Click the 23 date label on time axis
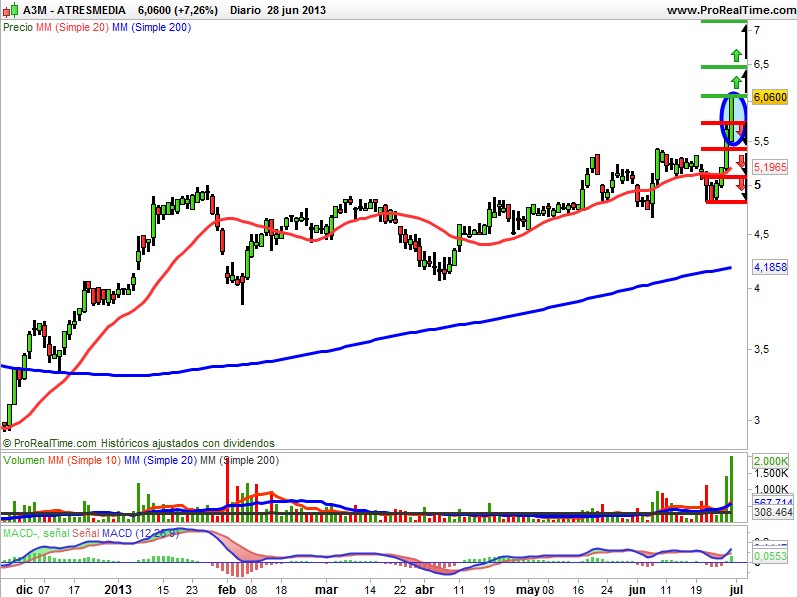Image resolution: width=797 pixels, height=597 pixels. click(x=192, y=590)
